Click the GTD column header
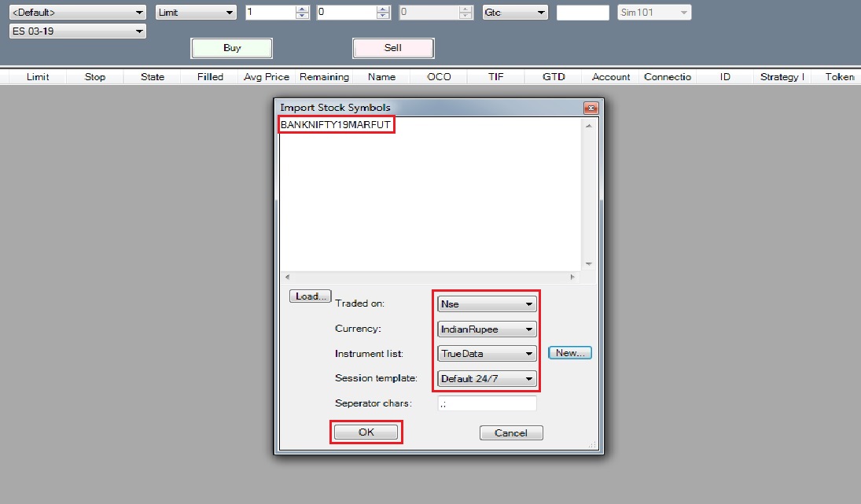Image resolution: width=861 pixels, height=504 pixels. [554, 77]
